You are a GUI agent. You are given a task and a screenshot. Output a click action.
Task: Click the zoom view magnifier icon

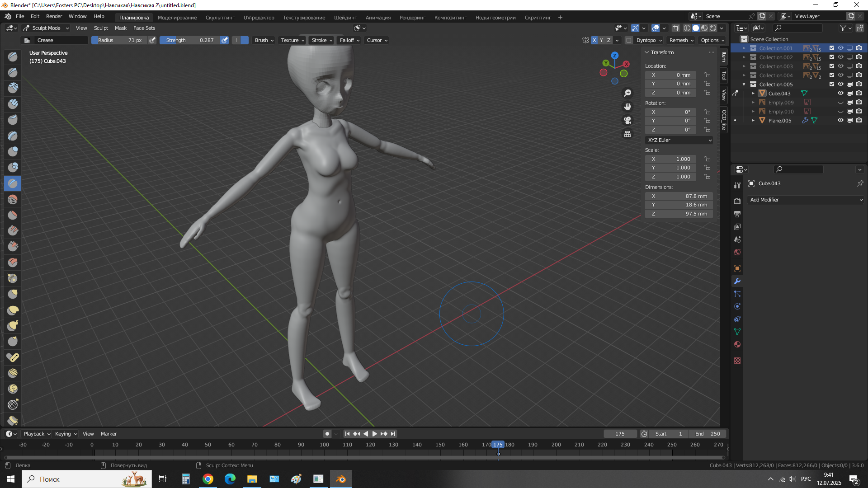coord(627,93)
